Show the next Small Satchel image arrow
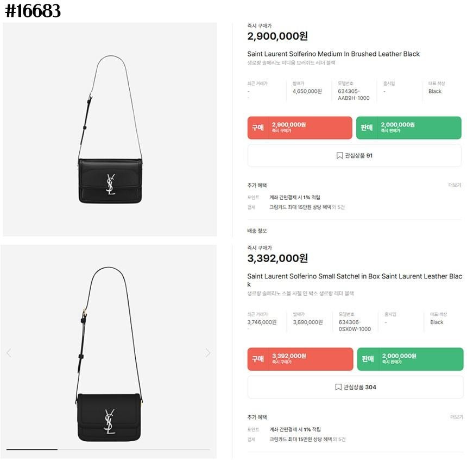 coord(207,353)
